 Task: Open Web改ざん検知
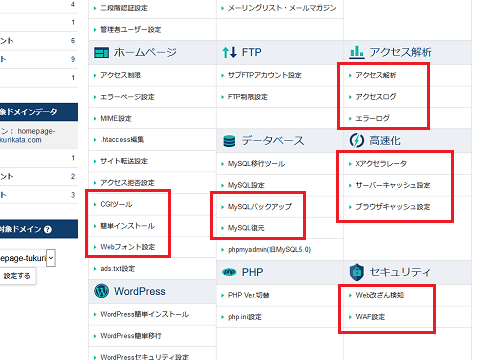point(380,295)
